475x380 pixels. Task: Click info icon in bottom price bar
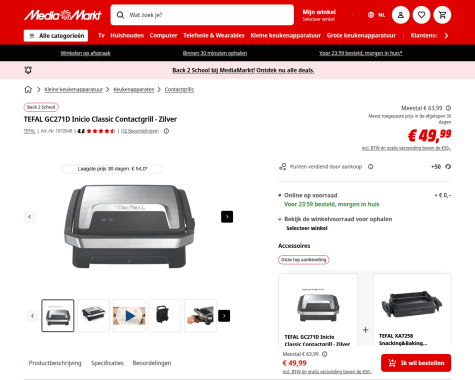tap(325, 354)
